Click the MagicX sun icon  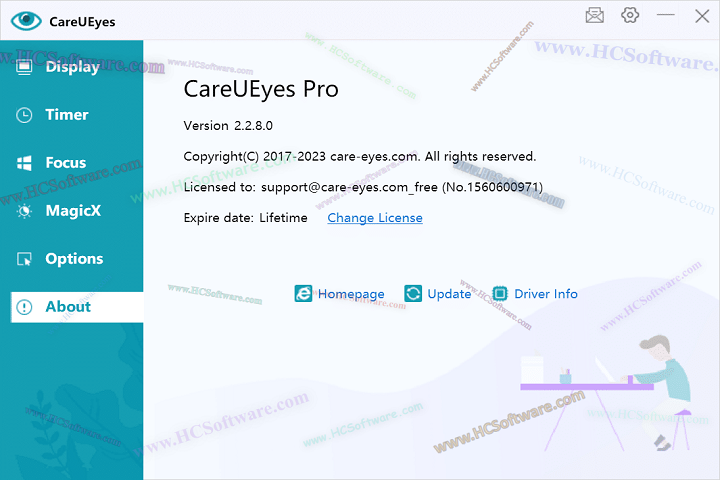[24, 211]
